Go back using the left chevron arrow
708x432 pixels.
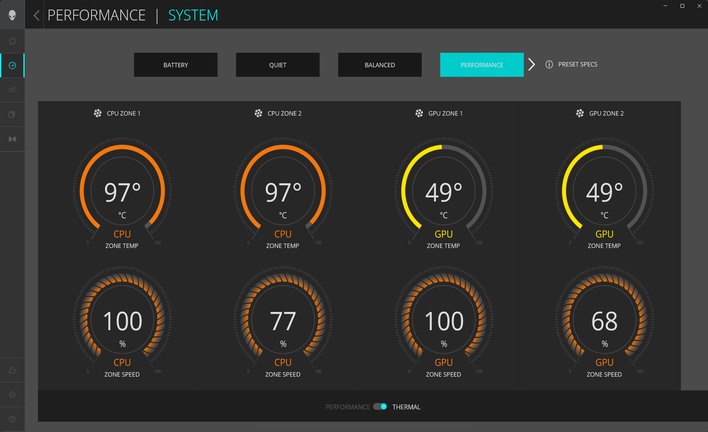[37, 16]
